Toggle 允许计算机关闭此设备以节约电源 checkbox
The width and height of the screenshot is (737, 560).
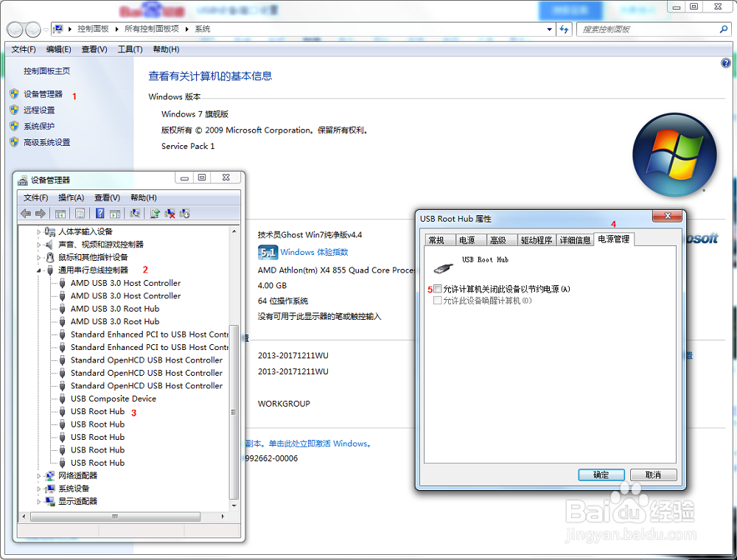coord(438,289)
